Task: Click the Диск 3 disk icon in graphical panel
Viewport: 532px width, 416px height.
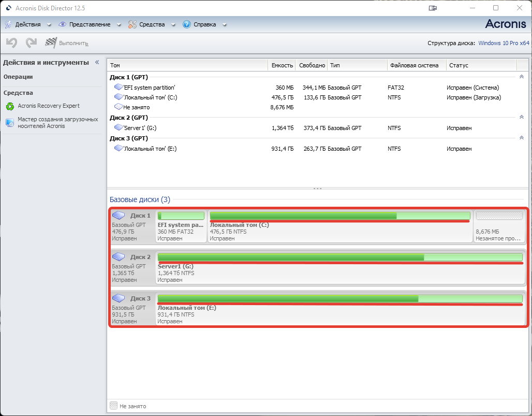Action: 119,298
